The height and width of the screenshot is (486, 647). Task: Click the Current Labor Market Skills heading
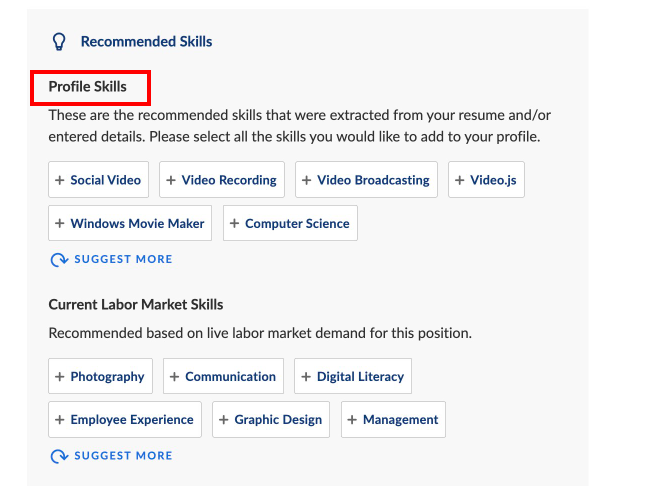coord(136,304)
